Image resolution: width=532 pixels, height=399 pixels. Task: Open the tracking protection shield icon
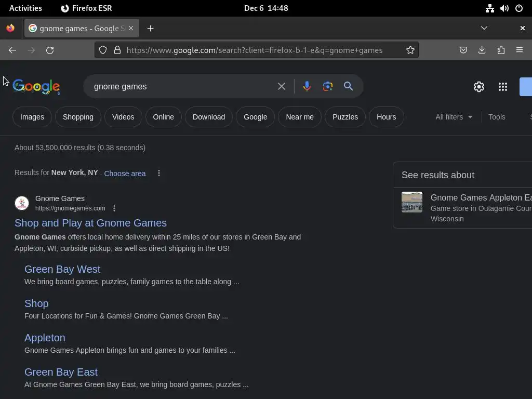tap(103, 50)
